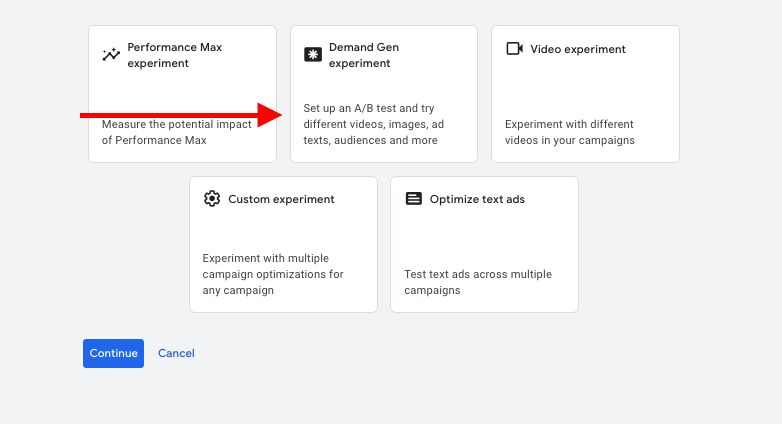
Task: Click 'Test text ads across multiple campaigns' text
Action: tap(477, 282)
